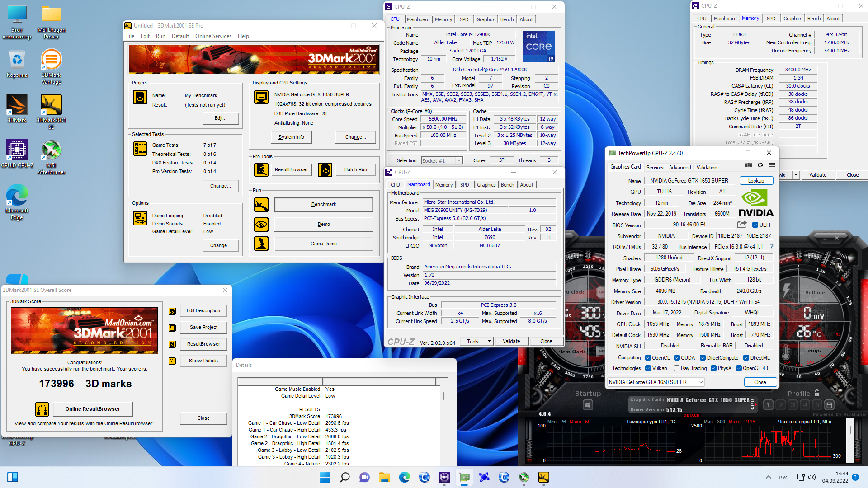Click the Benchmark run icon in 3DMark2001
Viewport: 868px width, 488px height.
261,205
